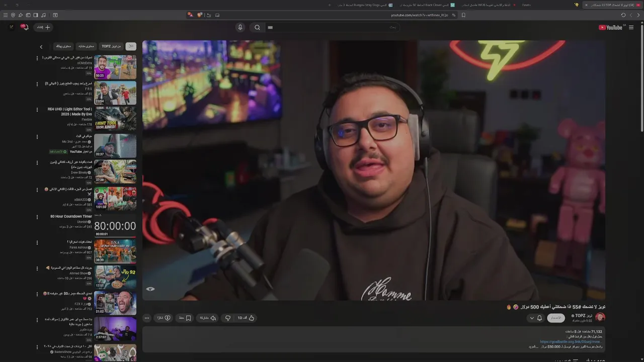Viewport: 644px width, 362px height.
Task: Open FZX video thumbnail 21:02
Action: [x=115, y=303]
